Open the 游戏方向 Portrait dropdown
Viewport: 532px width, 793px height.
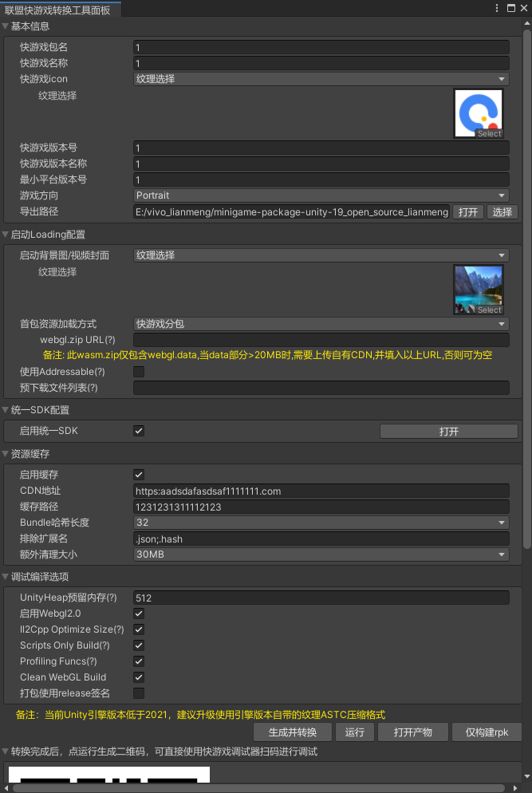tap(321, 195)
